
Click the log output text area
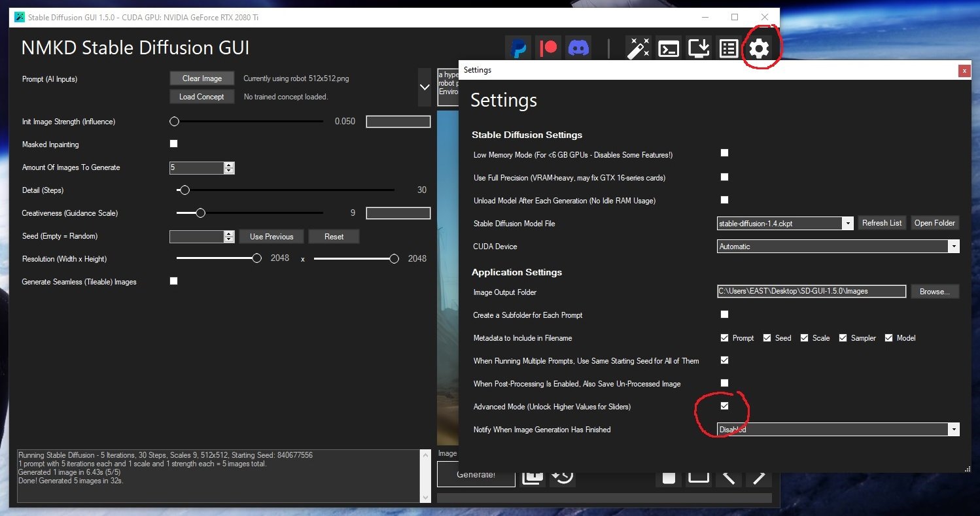(217, 476)
